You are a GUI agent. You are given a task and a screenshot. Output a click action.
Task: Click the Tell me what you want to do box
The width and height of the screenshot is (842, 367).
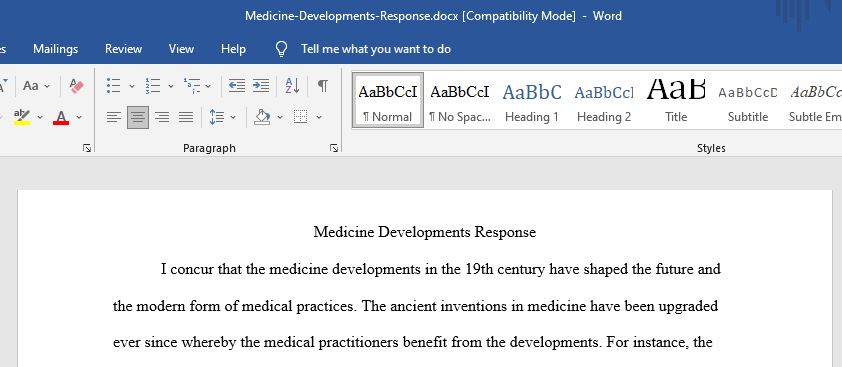(x=376, y=49)
